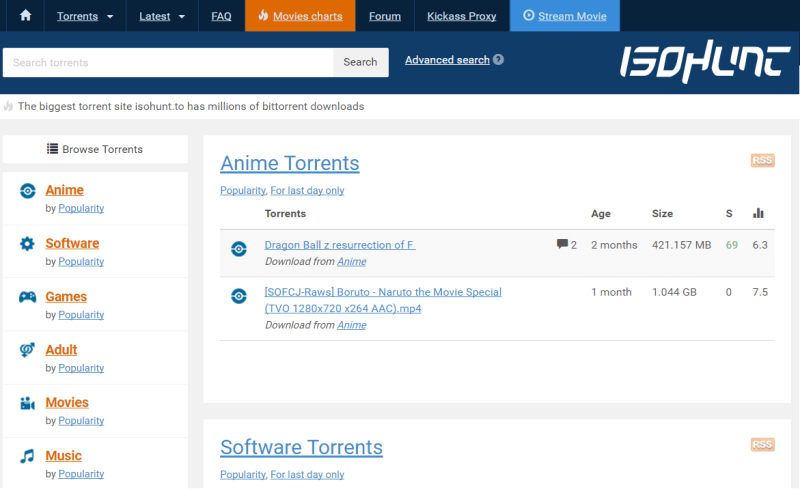Click the Adult category icon in the sidebar
800x489 pixels.
coord(27,350)
